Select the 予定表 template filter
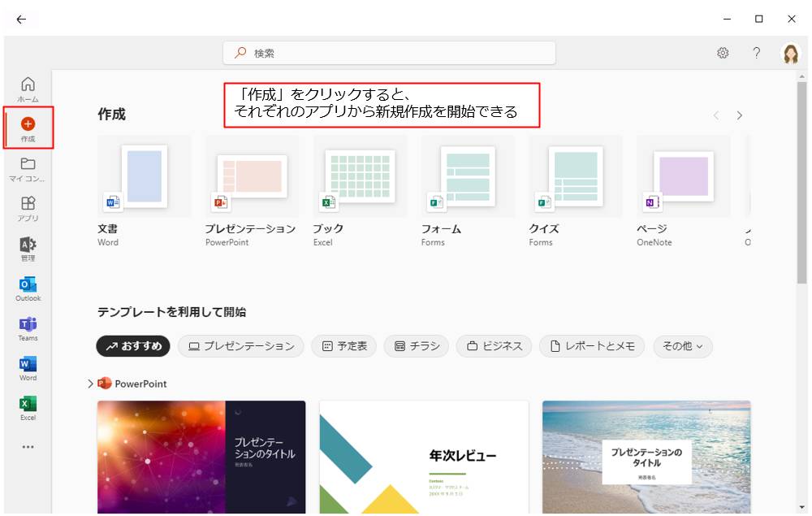The width and height of the screenshot is (812, 516). click(x=343, y=346)
